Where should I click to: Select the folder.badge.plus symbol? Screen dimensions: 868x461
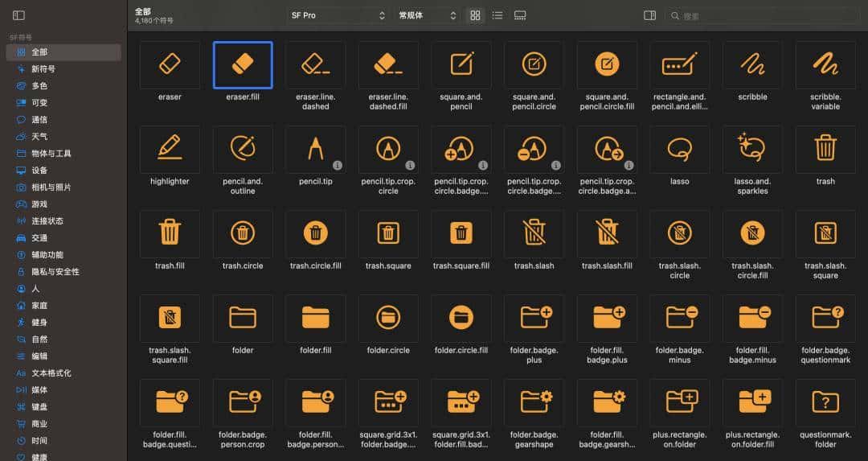click(534, 318)
